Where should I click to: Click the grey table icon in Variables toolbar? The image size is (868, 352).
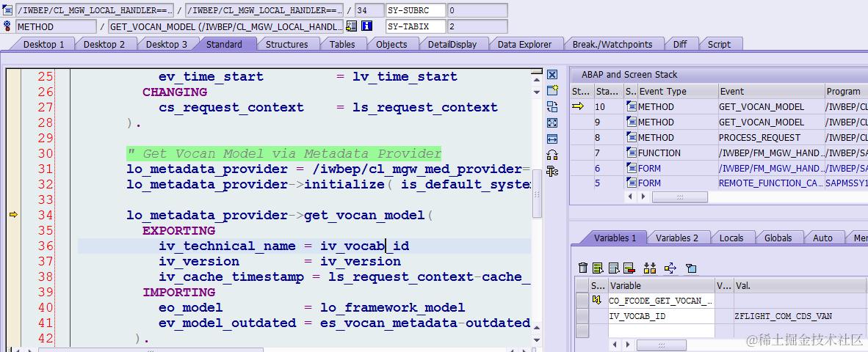(613, 268)
